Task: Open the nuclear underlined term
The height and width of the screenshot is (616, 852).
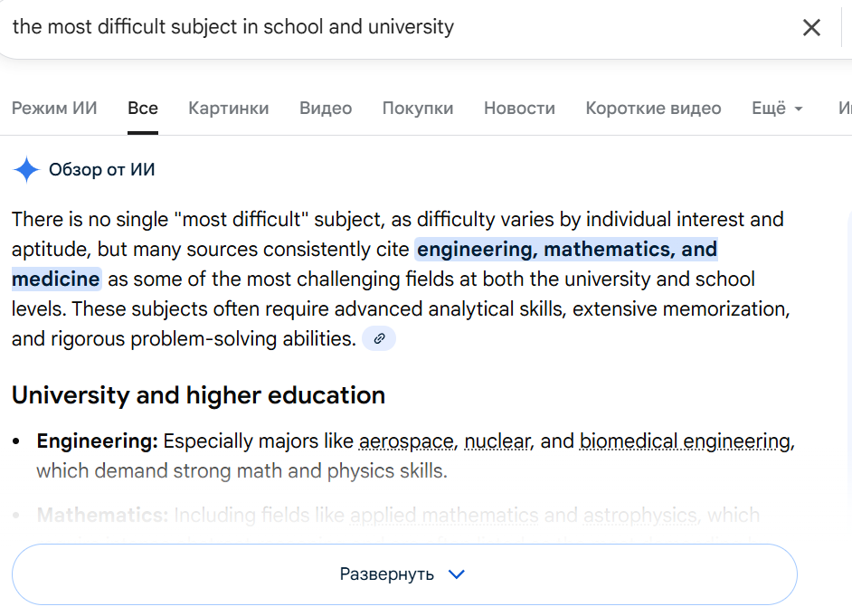Action: 497,441
